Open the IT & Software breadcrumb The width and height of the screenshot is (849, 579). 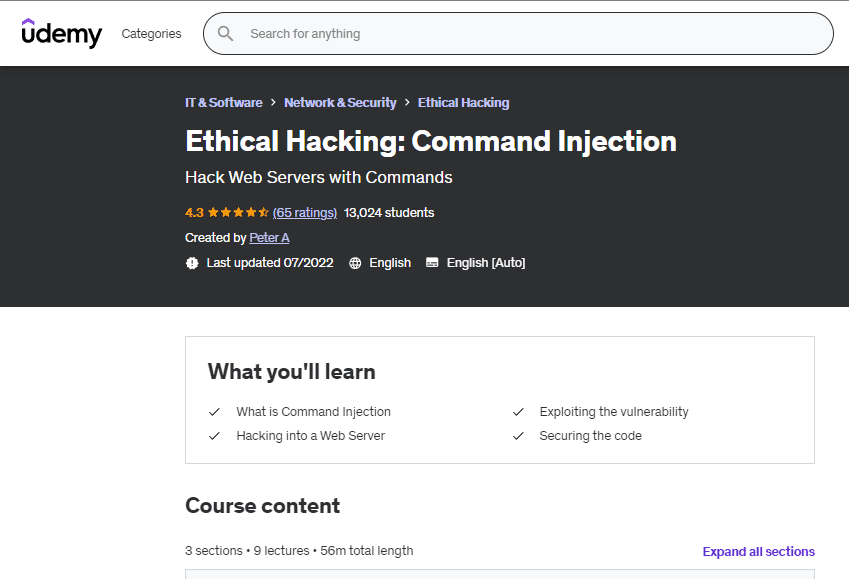pos(223,103)
